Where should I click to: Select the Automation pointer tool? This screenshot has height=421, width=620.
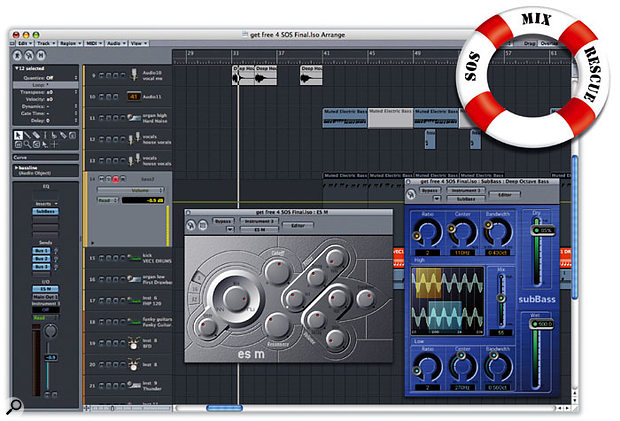coord(45,145)
